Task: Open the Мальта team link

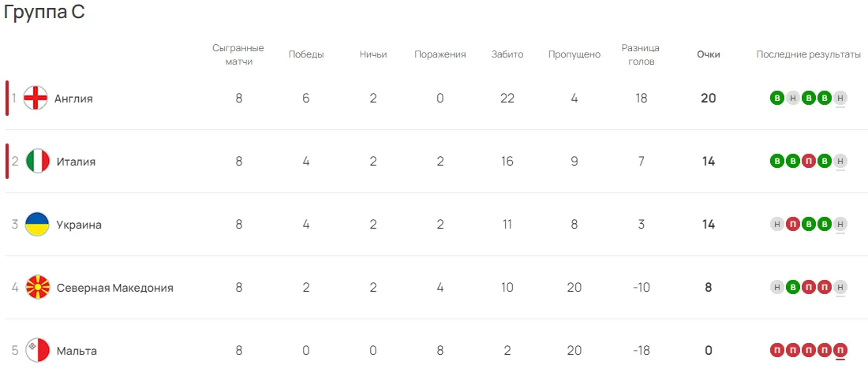Action: point(77,351)
